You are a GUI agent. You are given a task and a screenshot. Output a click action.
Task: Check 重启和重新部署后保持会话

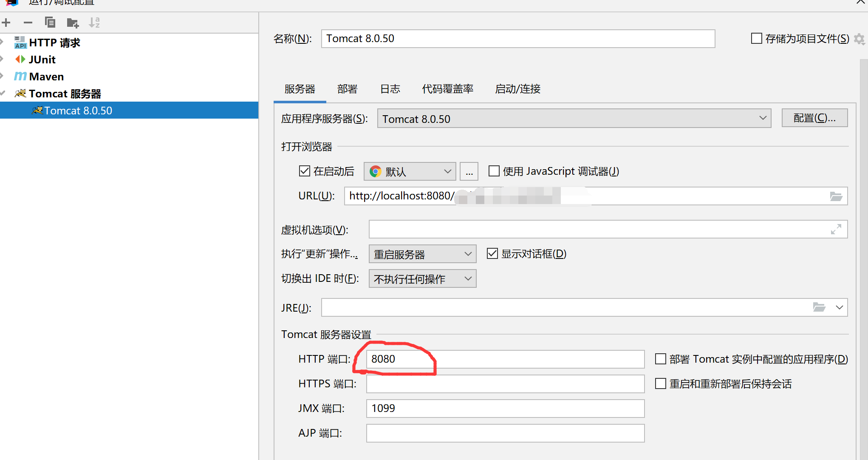[x=660, y=383]
